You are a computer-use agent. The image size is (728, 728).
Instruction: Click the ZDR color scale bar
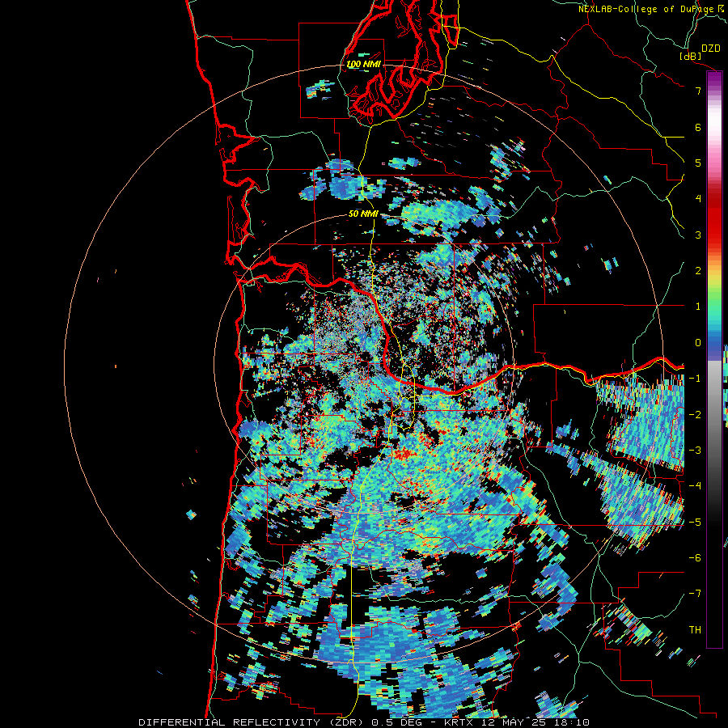coord(714,359)
